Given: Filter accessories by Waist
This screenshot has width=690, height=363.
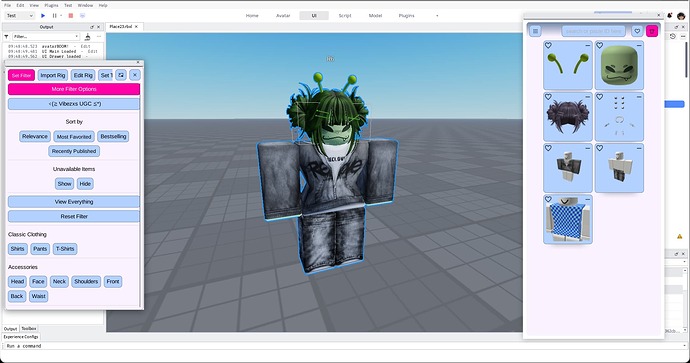Looking at the screenshot, I should coord(38,296).
